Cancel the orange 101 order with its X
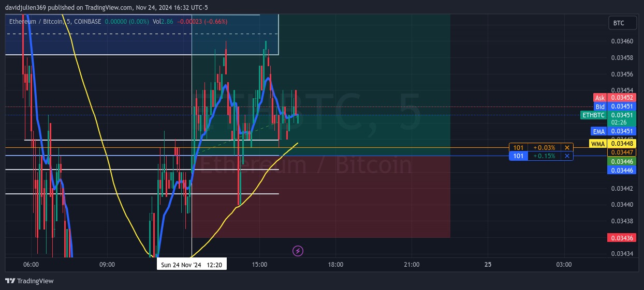 tap(567, 147)
